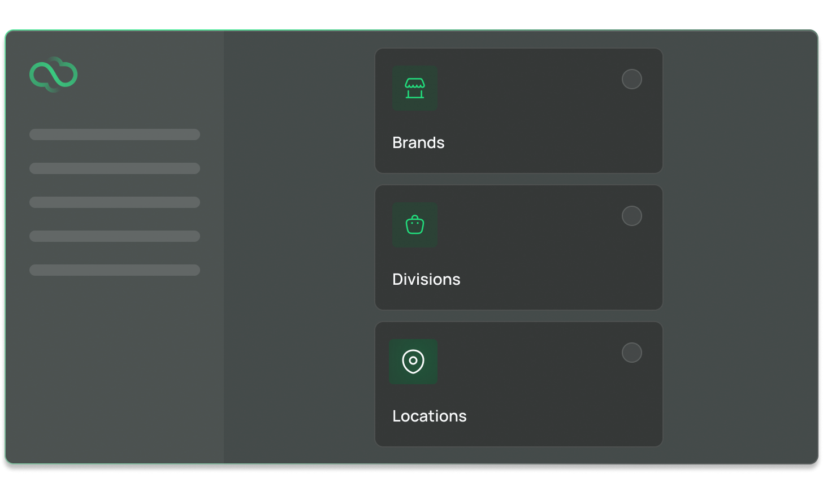823x504 pixels.
Task: Click the Divisions shopping bag icon
Action: click(x=414, y=225)
